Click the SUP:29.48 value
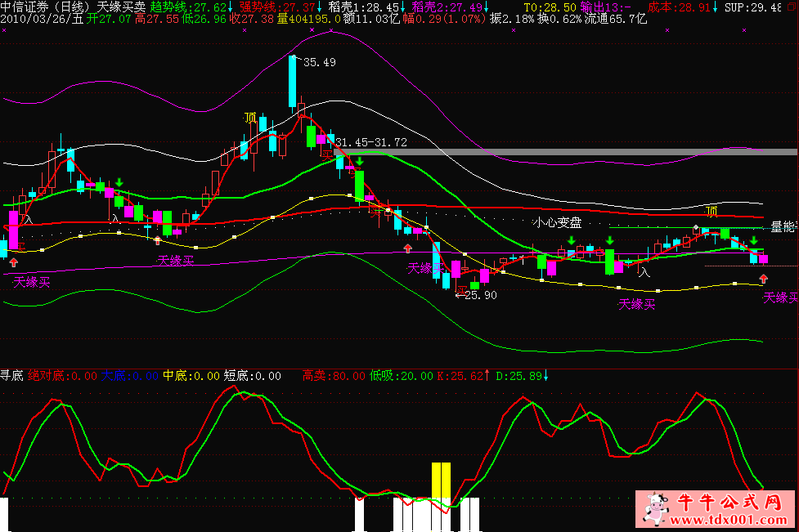Image resolution: width=799 pixels, height=532 pixels. click(x=753, y=7)
